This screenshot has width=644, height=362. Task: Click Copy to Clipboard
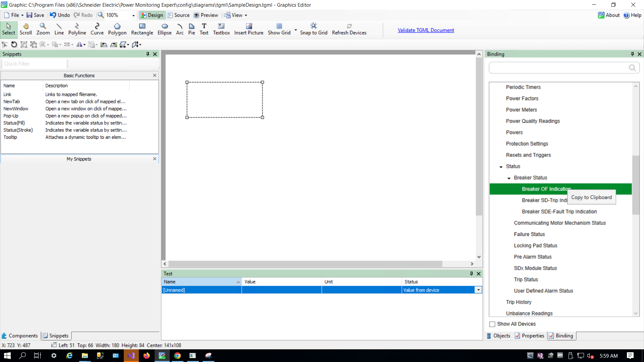pyautogui.click(x=591, y=197)
